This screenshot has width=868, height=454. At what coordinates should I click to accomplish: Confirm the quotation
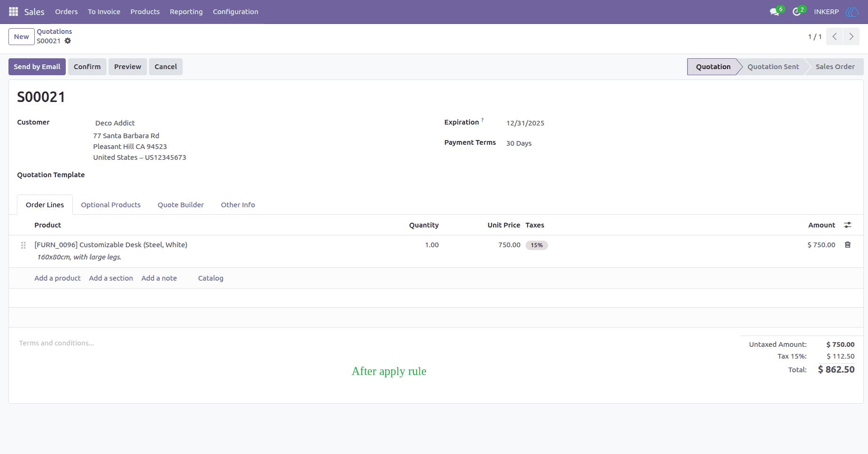pyautogui.click(x=87, y=67)
